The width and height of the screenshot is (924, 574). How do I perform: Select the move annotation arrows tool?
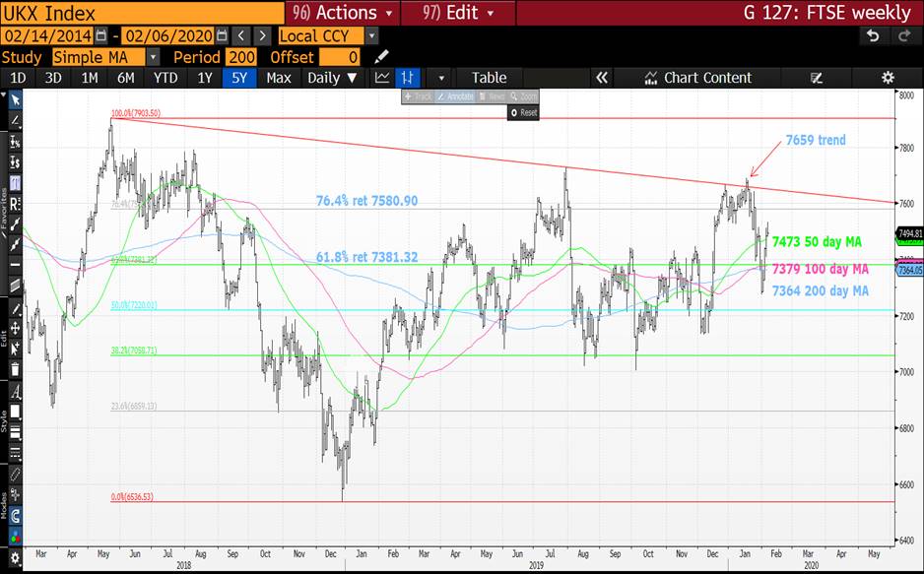[16, 329]
